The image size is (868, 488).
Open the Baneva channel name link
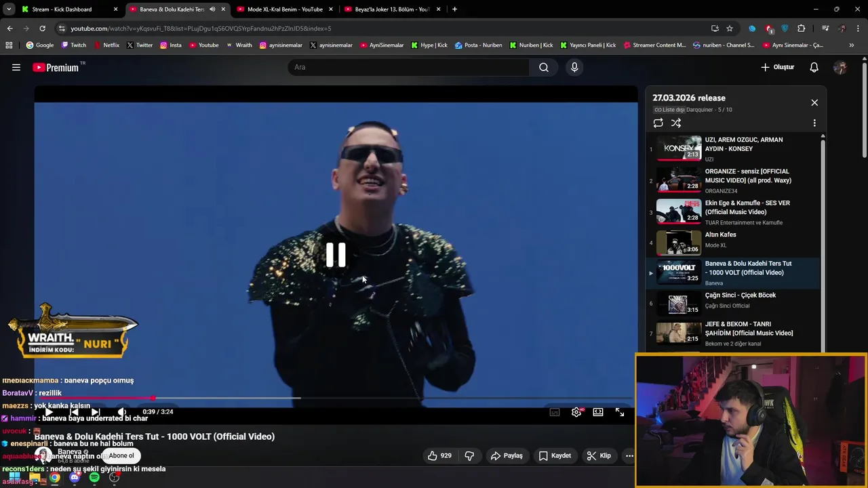coord(69,451)
